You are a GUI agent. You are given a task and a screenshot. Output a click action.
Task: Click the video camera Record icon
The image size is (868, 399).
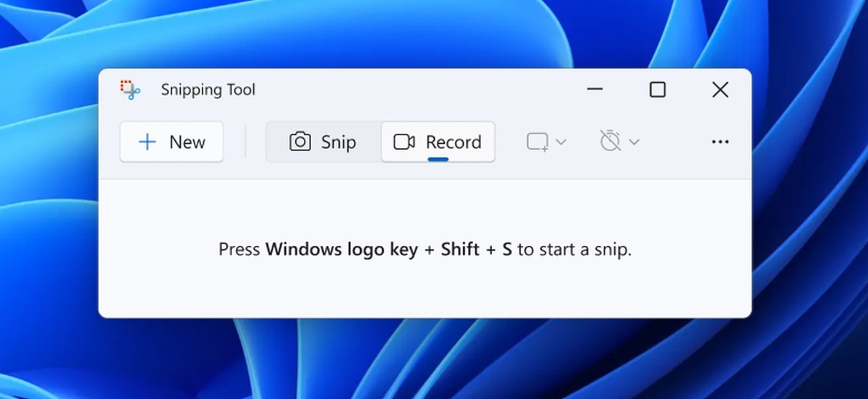404,142
